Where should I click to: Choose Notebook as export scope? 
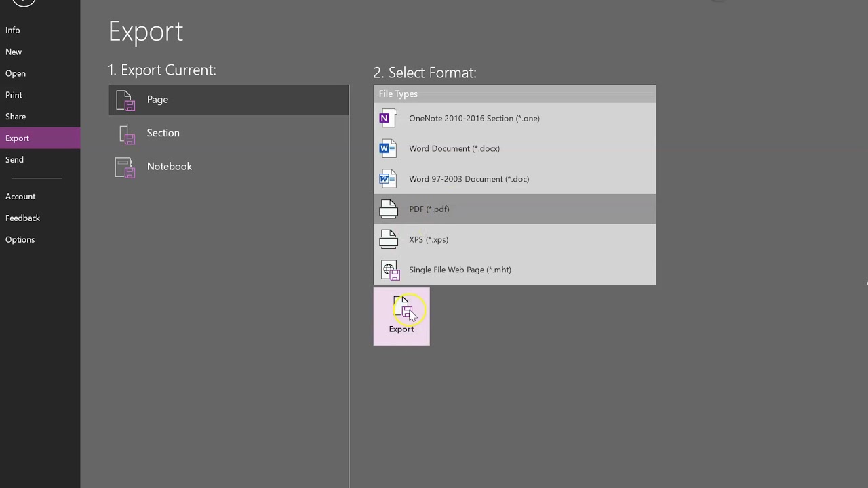tap(229, 166)
